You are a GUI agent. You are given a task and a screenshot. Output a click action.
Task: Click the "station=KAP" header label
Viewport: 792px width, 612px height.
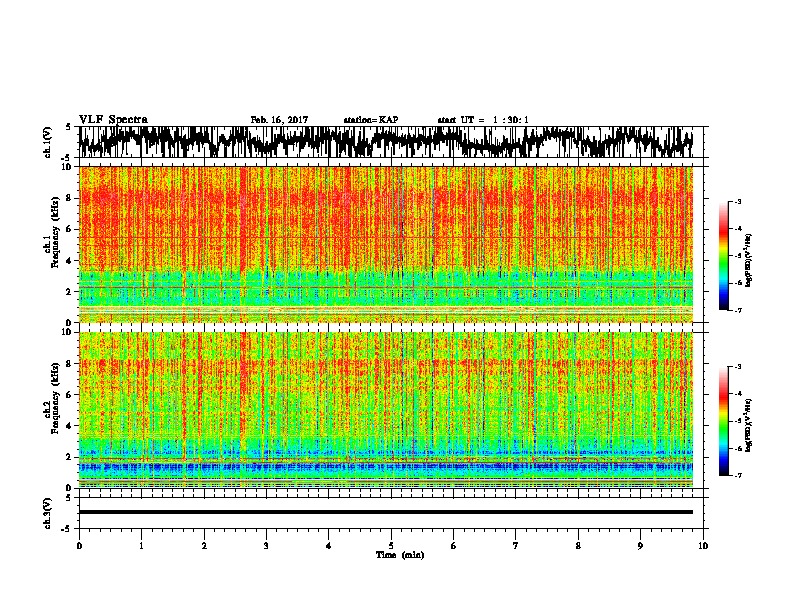pyautogui.click(x=371, y=120)
